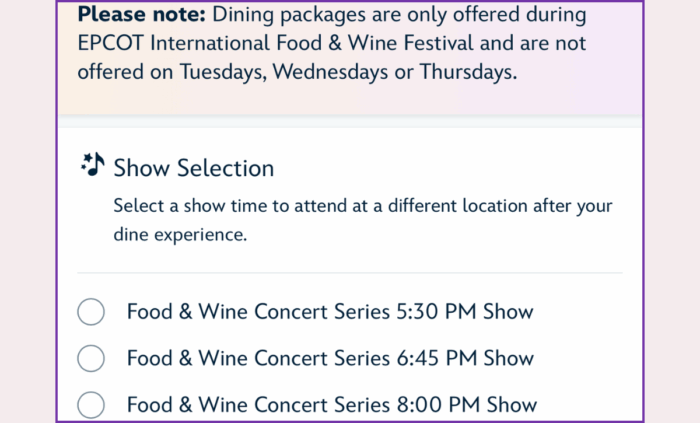
Task: Click the 6:45 PM time text
Action: [x=437, y=358]
